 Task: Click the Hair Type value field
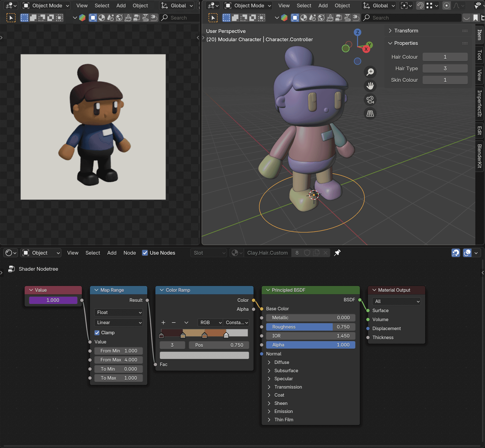[x=445, y=68]
